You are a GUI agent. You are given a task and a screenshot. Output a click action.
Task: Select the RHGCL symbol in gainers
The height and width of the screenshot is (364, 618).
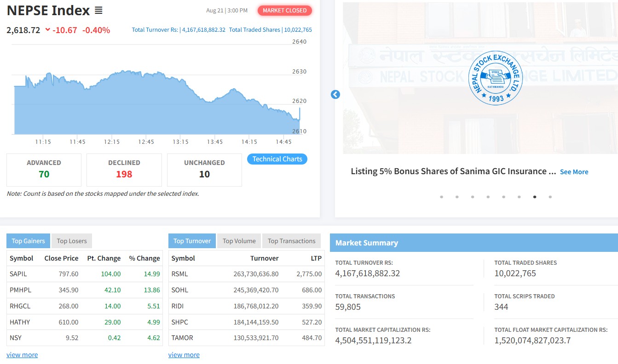(x=21, y=306)
